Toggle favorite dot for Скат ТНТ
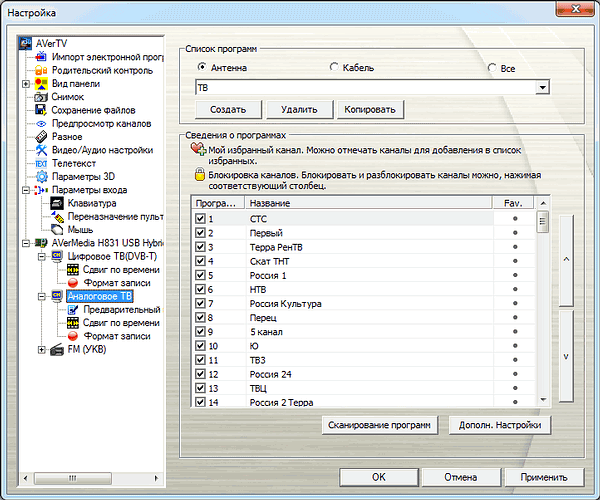 point(515,261)
